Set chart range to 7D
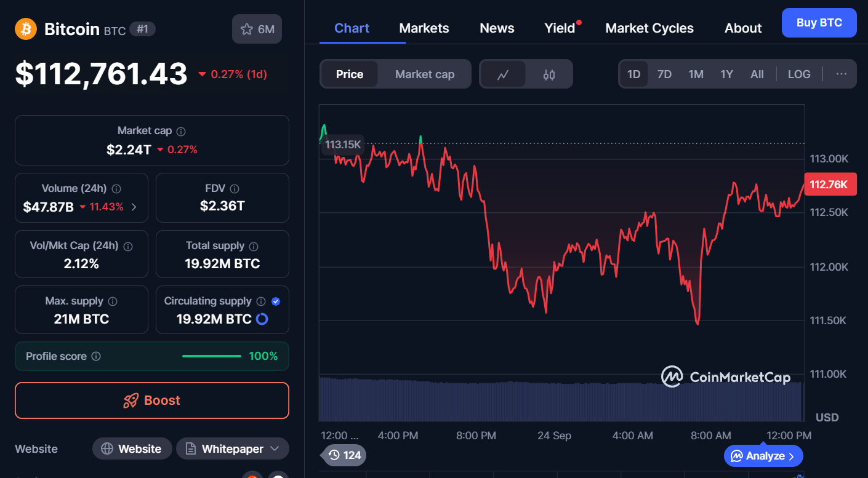868x478 pixels. 664,74
